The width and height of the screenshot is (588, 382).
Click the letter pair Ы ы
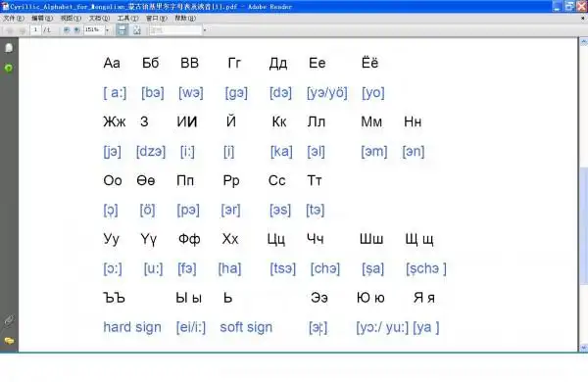(188, 298)
